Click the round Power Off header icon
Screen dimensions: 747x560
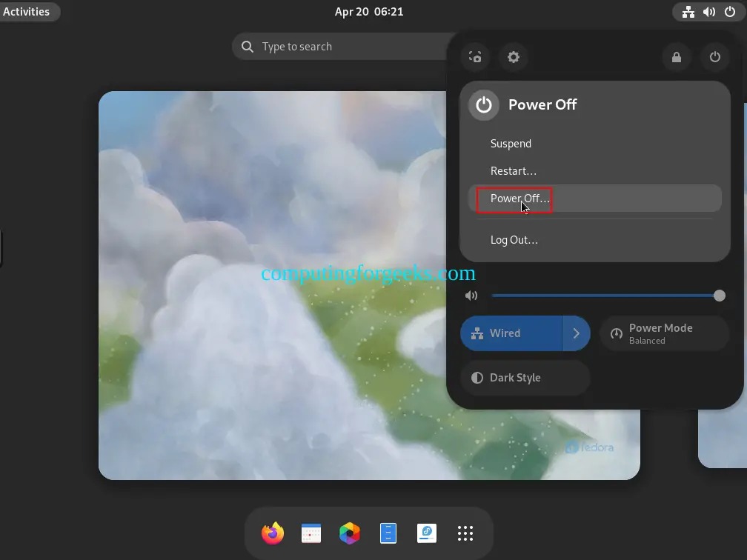[483, 104]
